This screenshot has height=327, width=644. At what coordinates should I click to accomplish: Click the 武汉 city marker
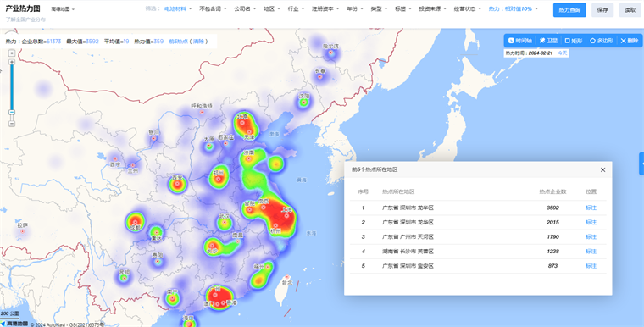click(x=224, y=222)
